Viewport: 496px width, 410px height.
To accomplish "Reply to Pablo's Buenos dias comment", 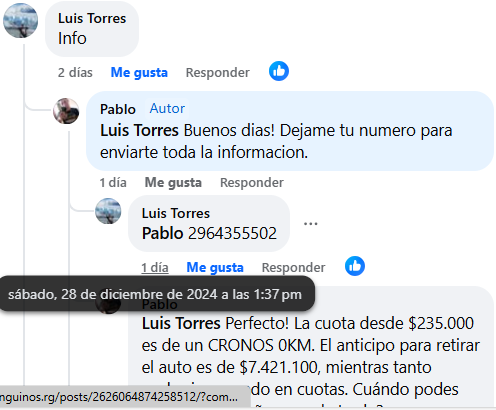I will click(x=252, y=182).
